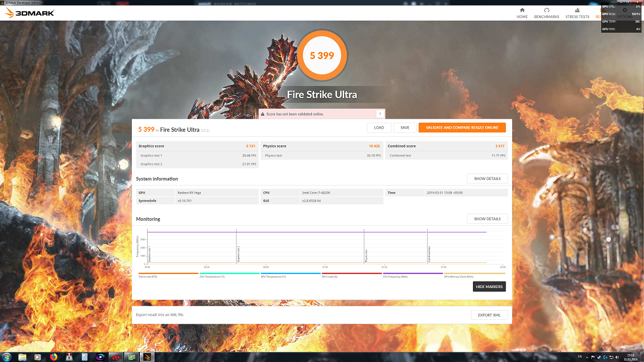Screen dimensions: 644x362
Task: Open the taskbar clock showing 15:13
Action: (631, 357)
